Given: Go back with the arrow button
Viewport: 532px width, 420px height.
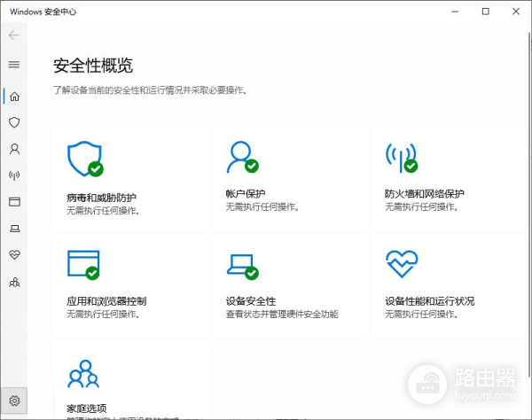Looking at the screenshot, I should (14, 35).
